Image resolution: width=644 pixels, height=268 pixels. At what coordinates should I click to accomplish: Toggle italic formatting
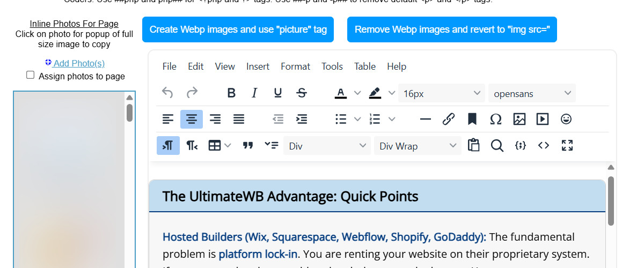tap(255, 93)
